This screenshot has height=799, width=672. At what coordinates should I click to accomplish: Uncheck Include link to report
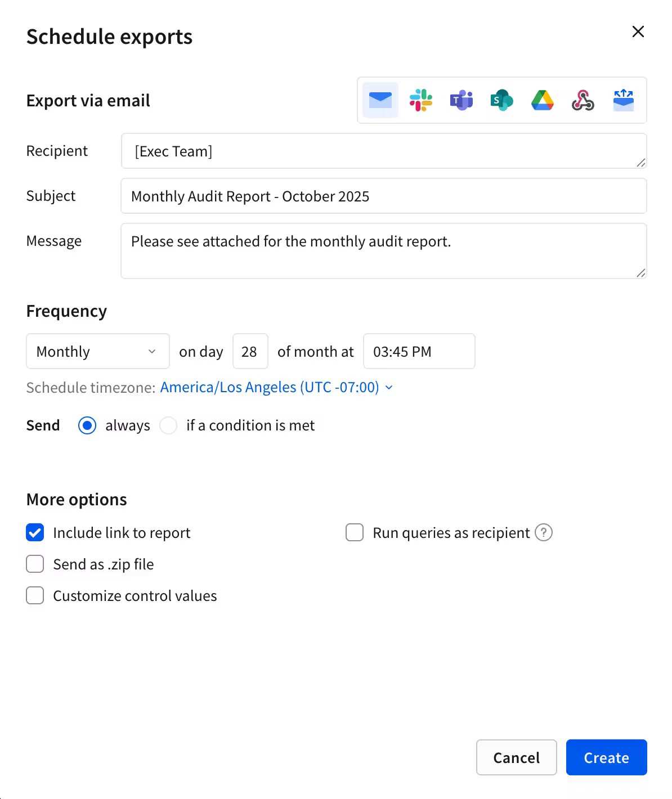pos(35,532)
